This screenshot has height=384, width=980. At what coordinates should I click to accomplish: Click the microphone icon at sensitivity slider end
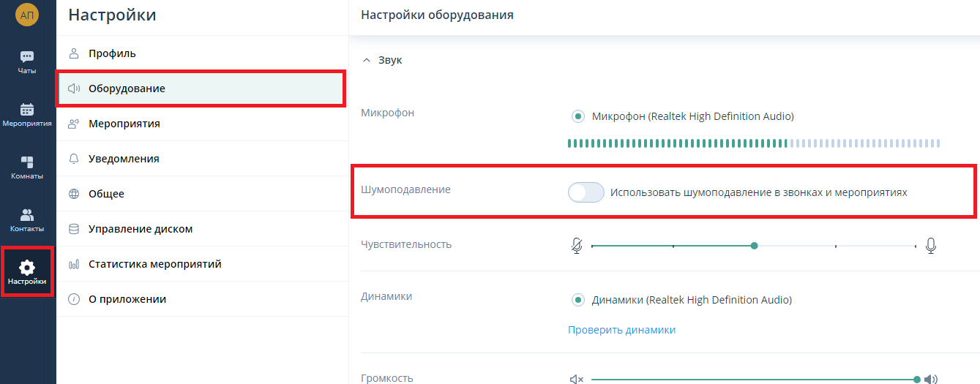tap(931, 246)
